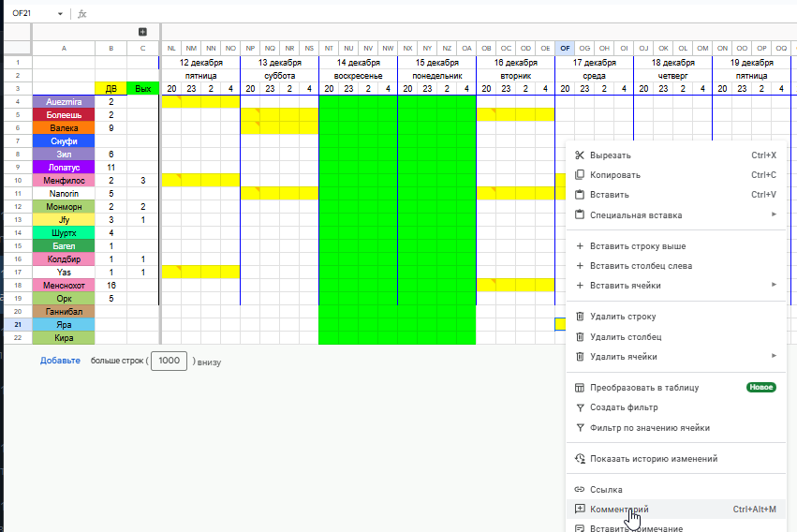The height and width of the screenshot is (532, 797).
Task: Click the Auezmira name cell
Action: pyautogui.click(x=64, y=102)
